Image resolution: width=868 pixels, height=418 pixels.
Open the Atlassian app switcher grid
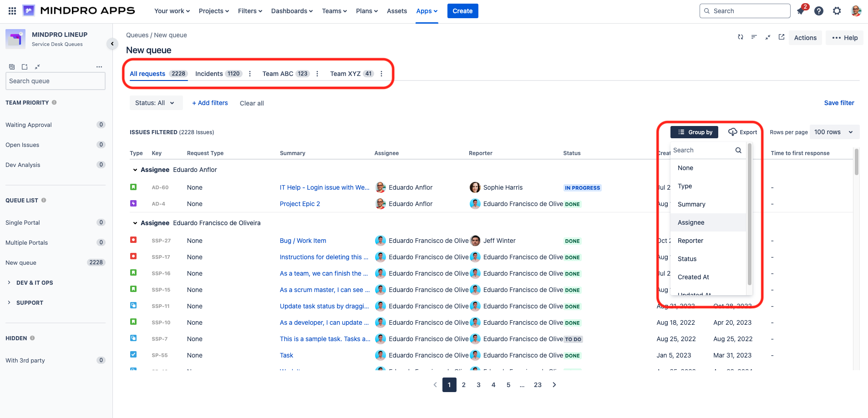click(x=12, y=10)
